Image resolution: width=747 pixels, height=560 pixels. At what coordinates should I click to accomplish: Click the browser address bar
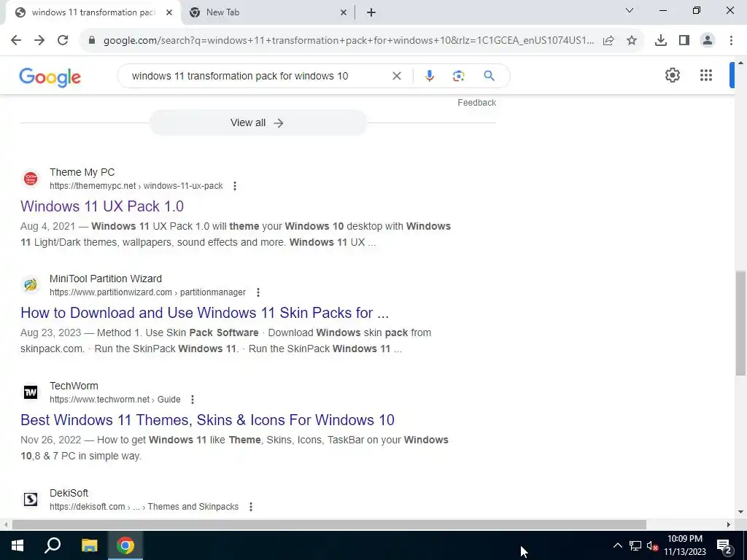coord(349,41)
